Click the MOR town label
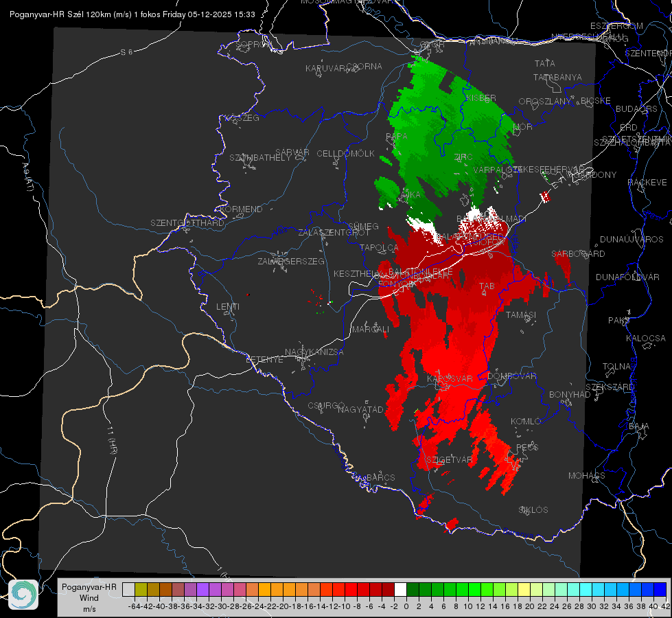 pos(523,127)
